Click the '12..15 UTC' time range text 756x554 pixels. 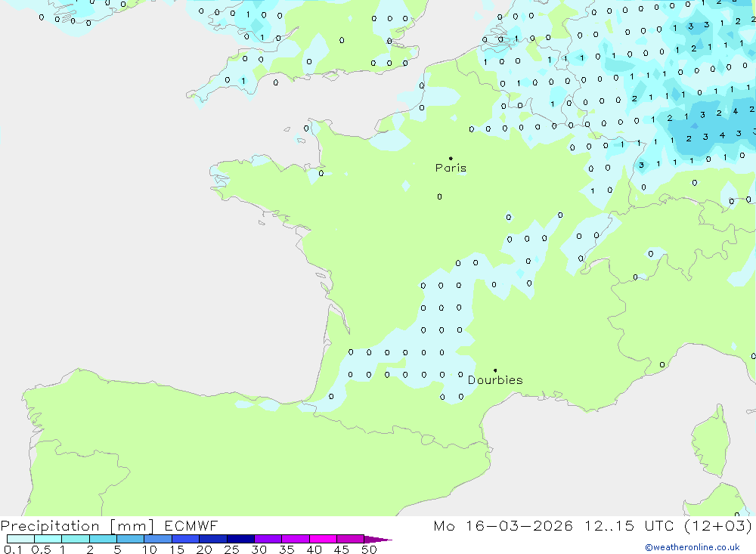pos(629,525)
